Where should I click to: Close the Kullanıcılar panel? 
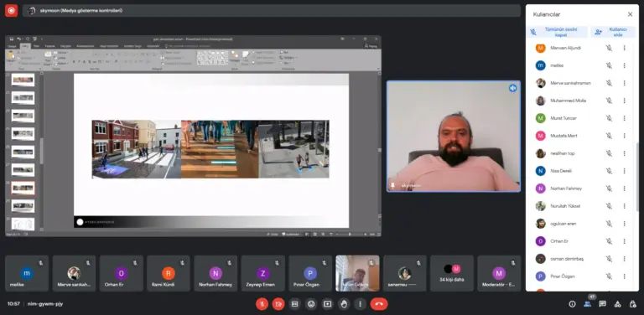tap(630, 14)
